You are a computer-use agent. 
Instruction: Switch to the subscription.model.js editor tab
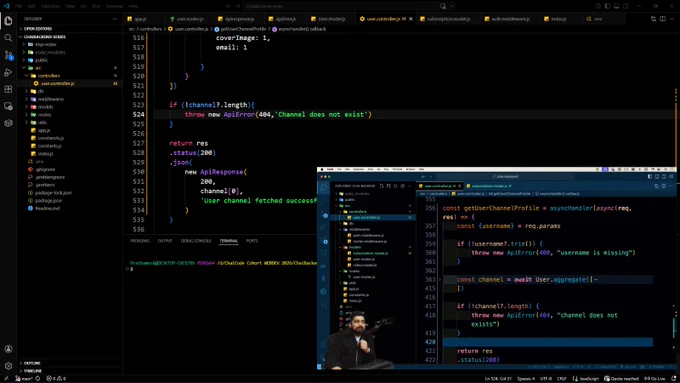click(448, 19)
